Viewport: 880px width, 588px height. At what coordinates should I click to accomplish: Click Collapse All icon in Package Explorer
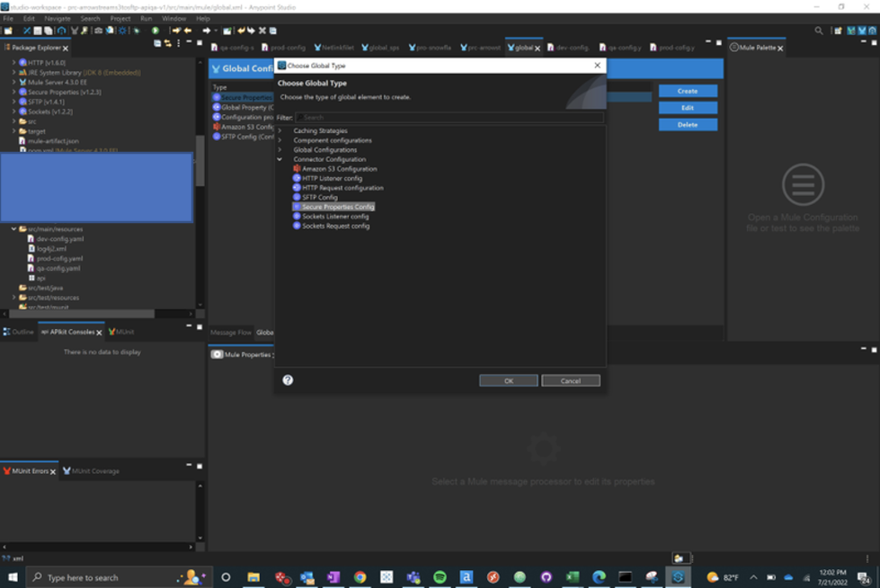157,43
